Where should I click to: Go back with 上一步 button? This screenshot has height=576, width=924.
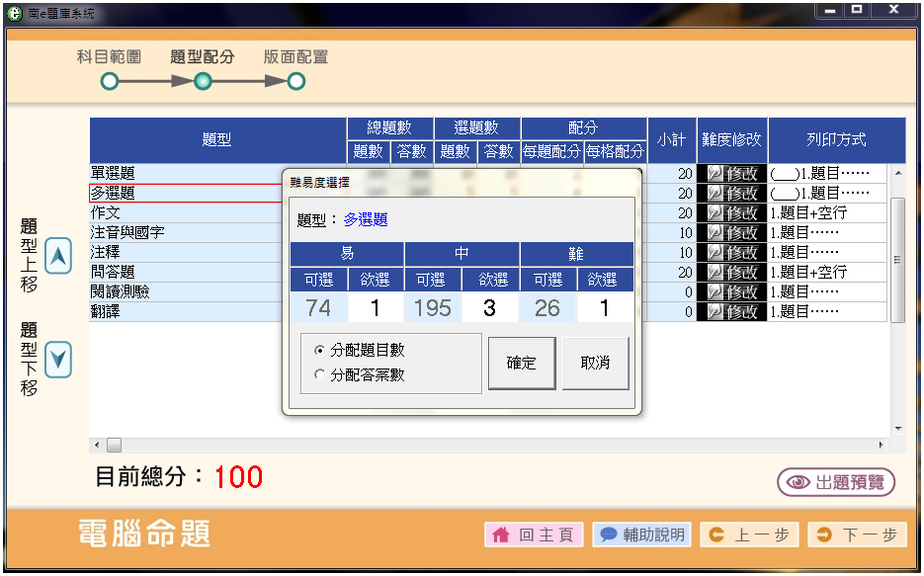749,535
